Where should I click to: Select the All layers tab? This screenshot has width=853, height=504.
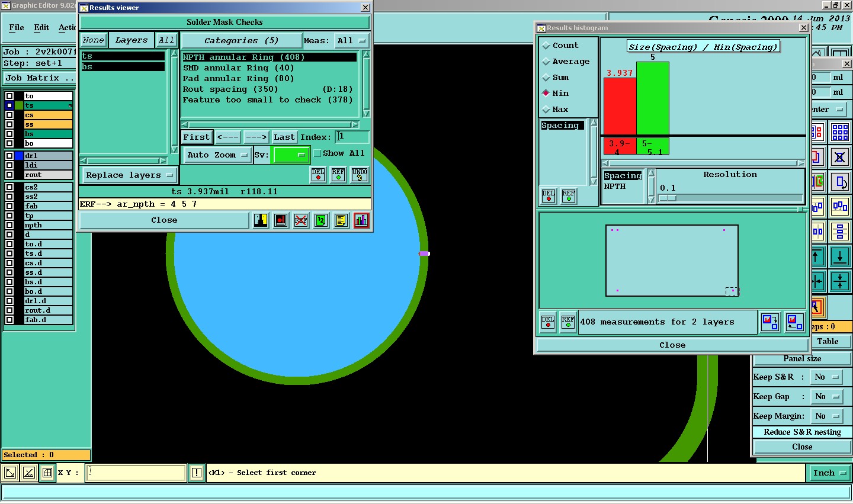click(166, 40)
